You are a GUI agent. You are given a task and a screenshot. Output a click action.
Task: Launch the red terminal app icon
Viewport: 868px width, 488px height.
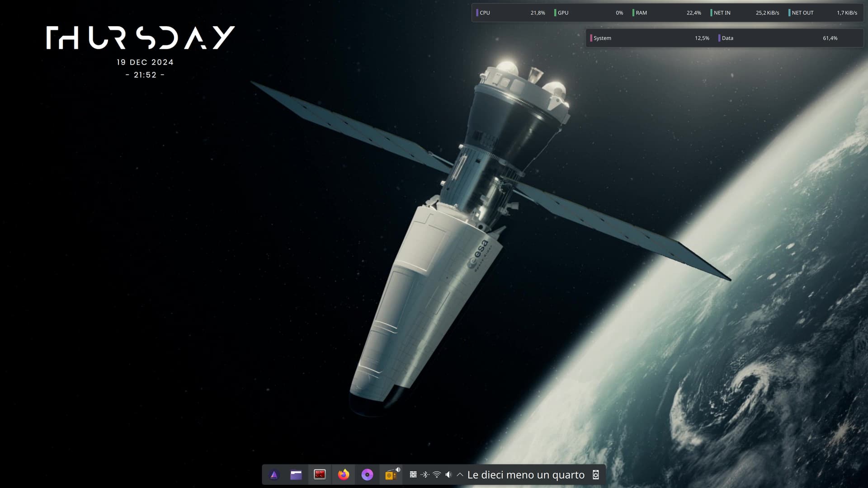coord(320,475)
